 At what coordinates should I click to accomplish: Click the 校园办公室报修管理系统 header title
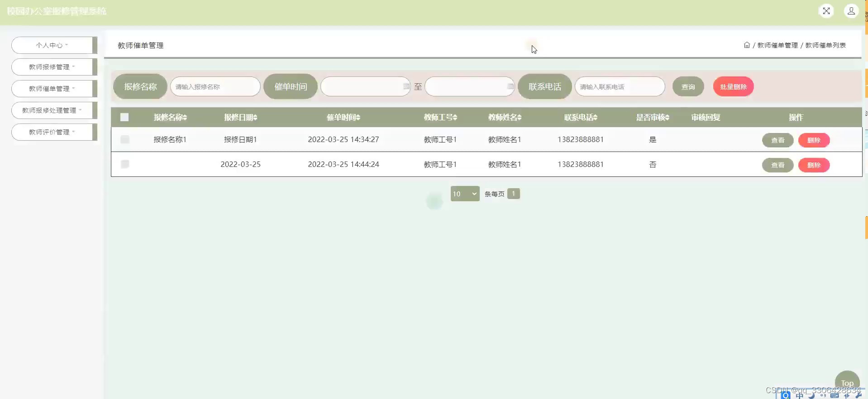57,11
